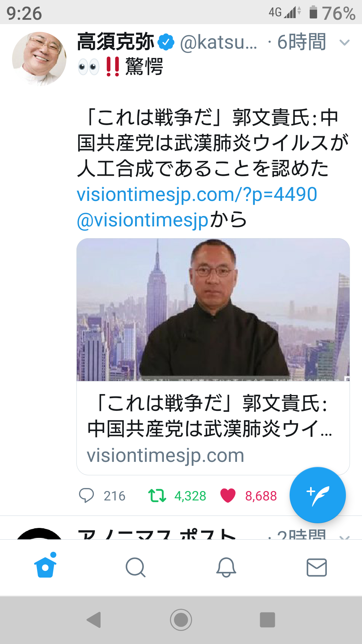
Task: Tap the 高須克弥 display name
Action: click(x=116, y=42)
